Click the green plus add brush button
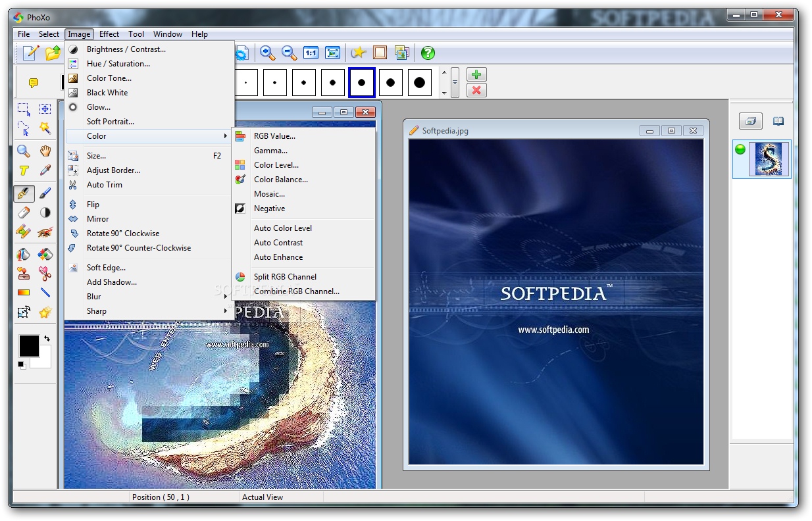This screenshot has height=521, width=812. [476, 74]
